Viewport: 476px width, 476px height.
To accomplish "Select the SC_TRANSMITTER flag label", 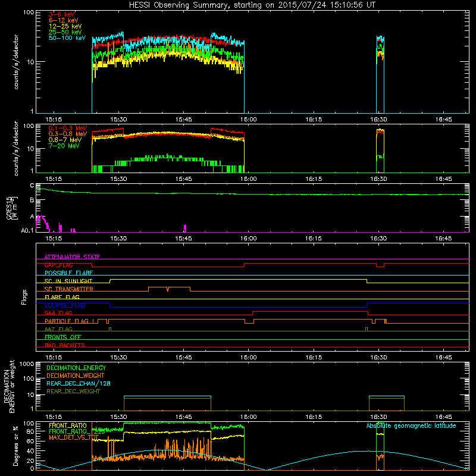I will [x=68, y=289].
